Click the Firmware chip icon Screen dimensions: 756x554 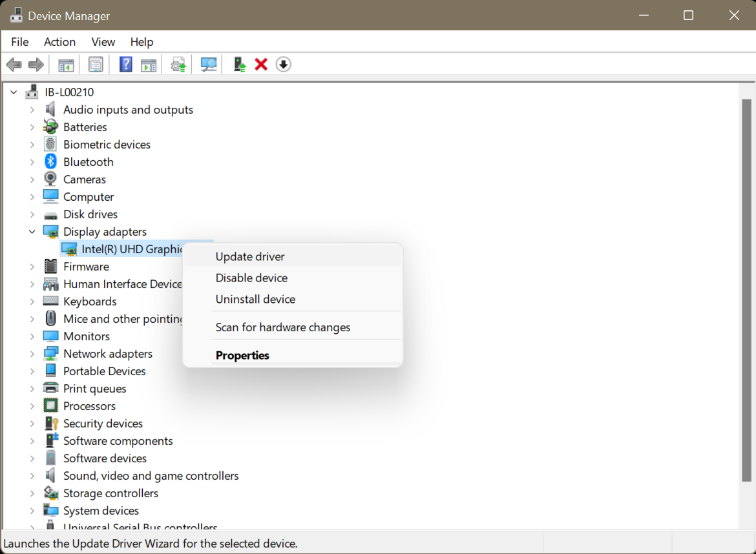(x=50, y=266)
